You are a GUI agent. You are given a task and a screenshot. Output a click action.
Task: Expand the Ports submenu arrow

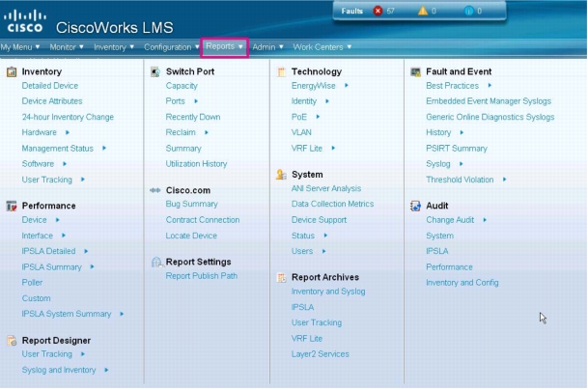pyautogui.click(x=196, y=101)
